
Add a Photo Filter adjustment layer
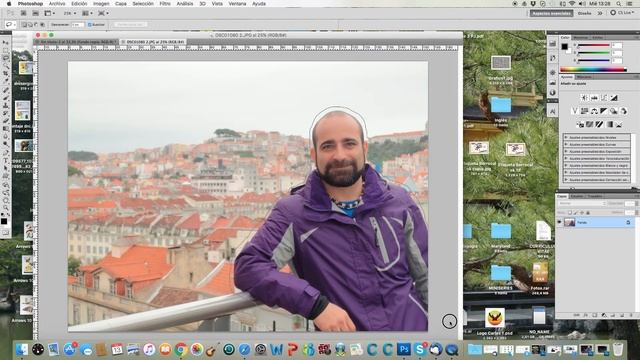coord(614,111)
